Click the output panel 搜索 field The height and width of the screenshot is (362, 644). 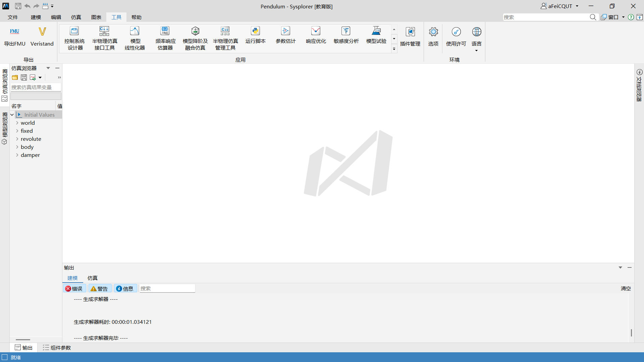coord(167,289)
